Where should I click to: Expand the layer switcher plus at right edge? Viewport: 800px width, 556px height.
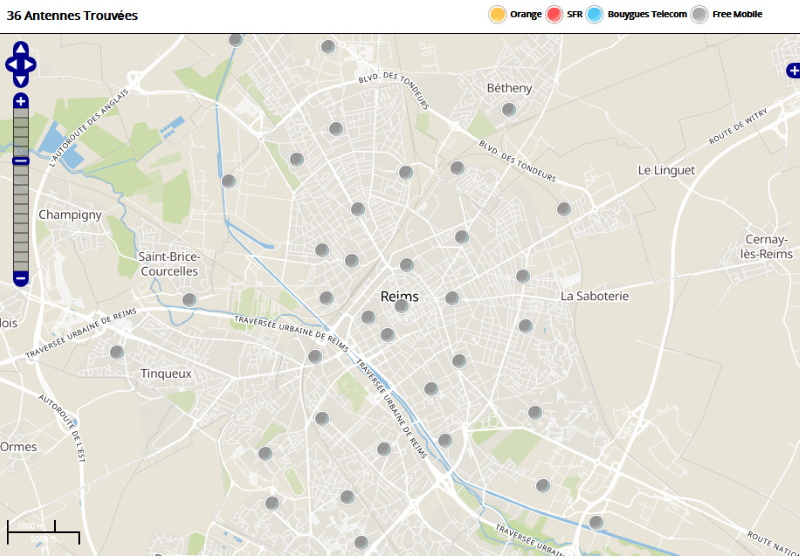[793, 70]
